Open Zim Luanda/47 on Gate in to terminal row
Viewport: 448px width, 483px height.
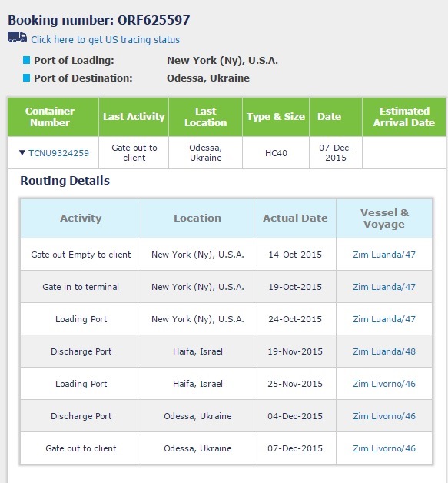click(x=384, y=287)
